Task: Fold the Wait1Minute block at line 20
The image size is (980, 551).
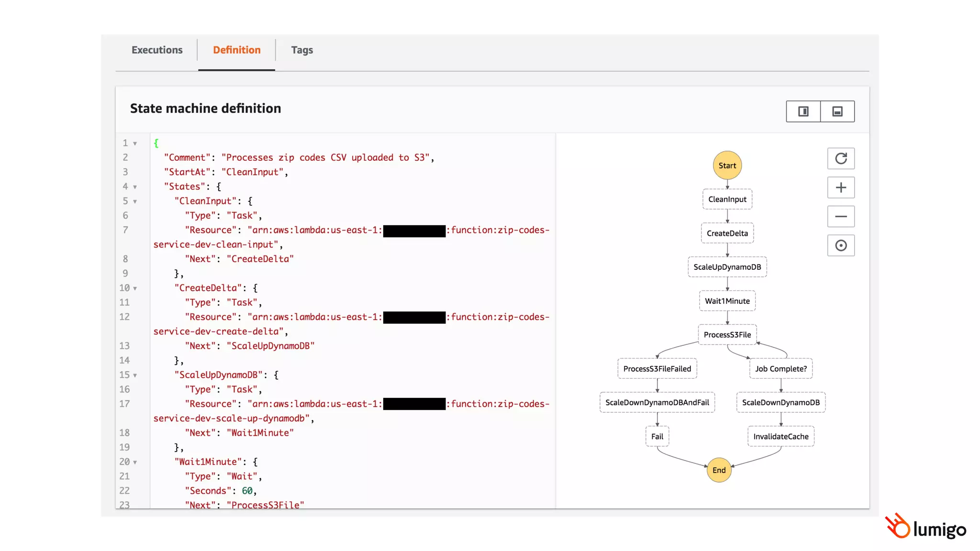Action: [135, 463]
